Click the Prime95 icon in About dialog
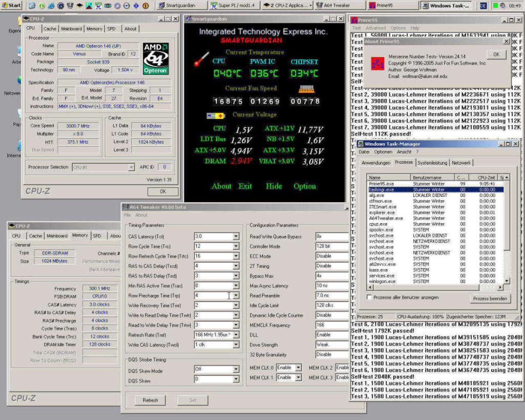Image resolution: width=525 pixels, height=420 pixels. pyautogui.click(x=377, y=63)
